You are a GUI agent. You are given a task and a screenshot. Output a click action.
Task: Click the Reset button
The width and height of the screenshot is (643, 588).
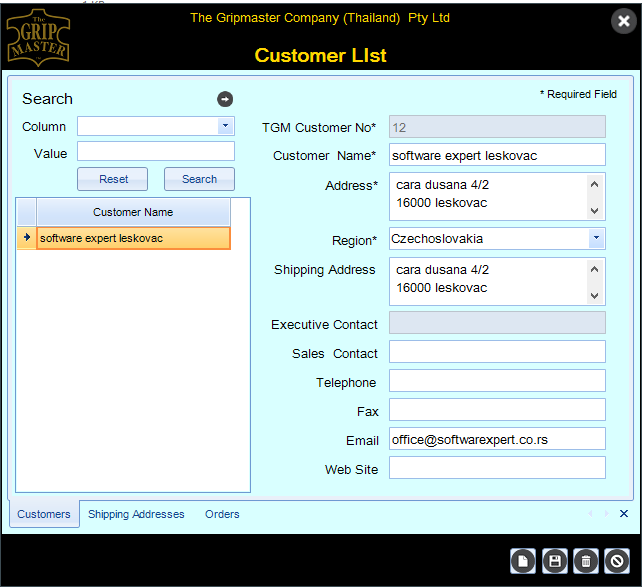point(112,179)
